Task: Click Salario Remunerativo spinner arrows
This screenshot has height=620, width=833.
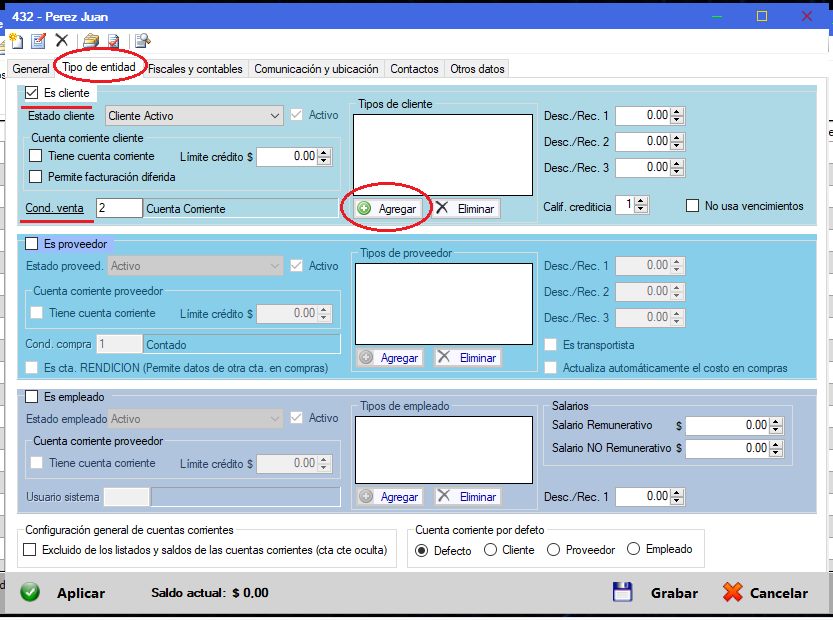Action: (776, 425)
